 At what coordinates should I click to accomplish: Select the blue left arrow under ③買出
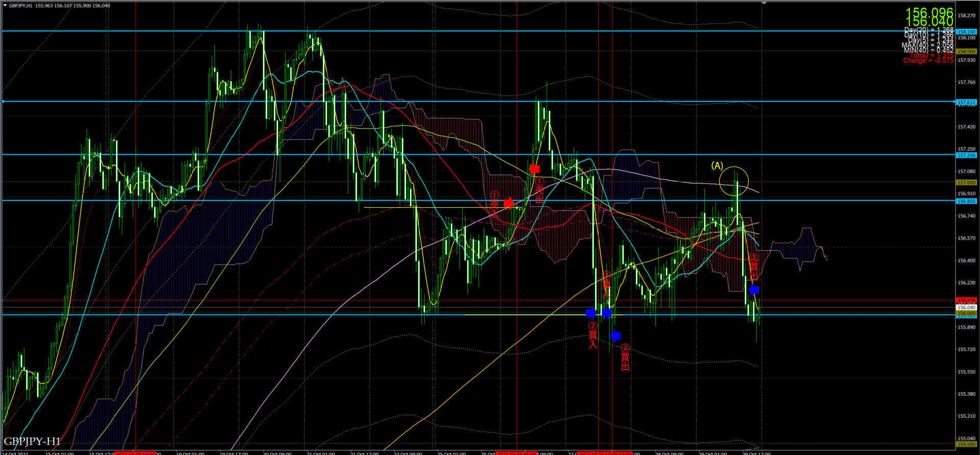click(754, 290)
